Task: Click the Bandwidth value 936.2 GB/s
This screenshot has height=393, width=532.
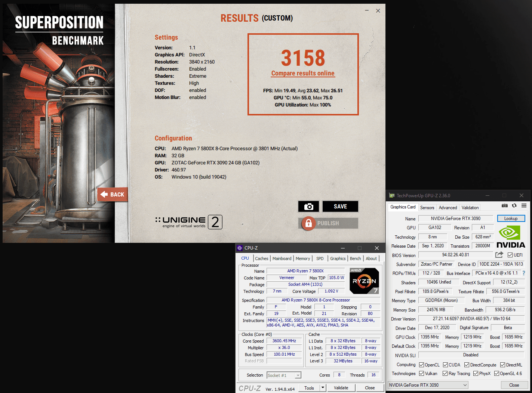Action: [505, 310]
